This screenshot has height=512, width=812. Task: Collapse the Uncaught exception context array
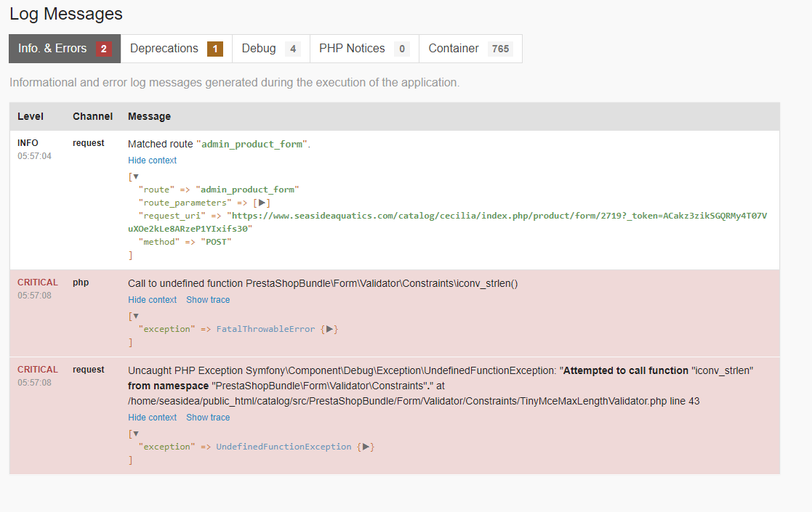(136, 434)
